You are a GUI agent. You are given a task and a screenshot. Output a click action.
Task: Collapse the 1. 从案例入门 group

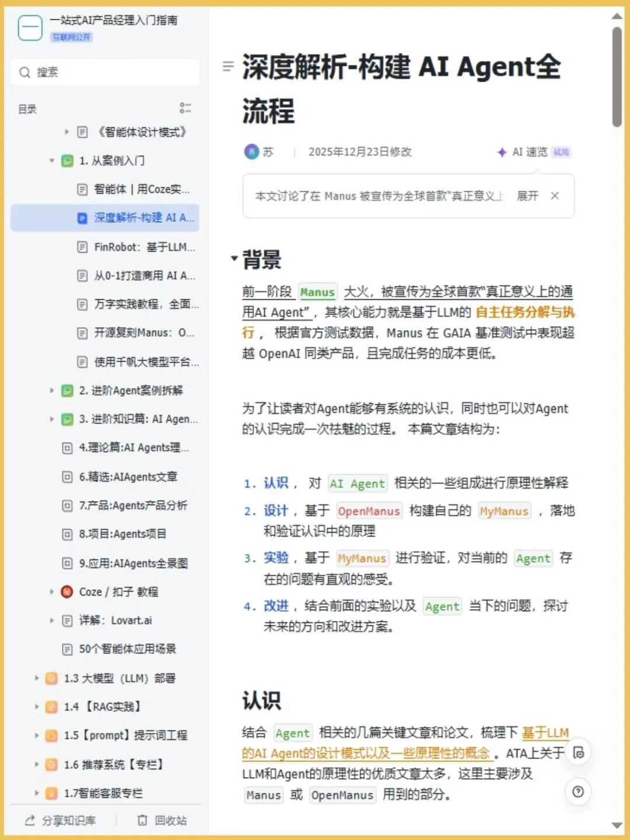pyautogui.click(x=51, y=160)
